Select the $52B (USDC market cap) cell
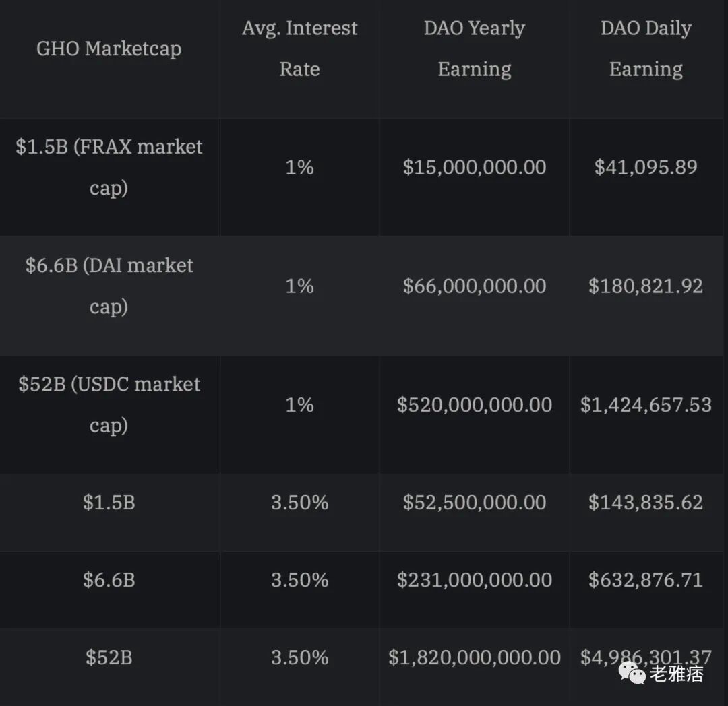Screen dimensions: 728x706 (109, 404)
